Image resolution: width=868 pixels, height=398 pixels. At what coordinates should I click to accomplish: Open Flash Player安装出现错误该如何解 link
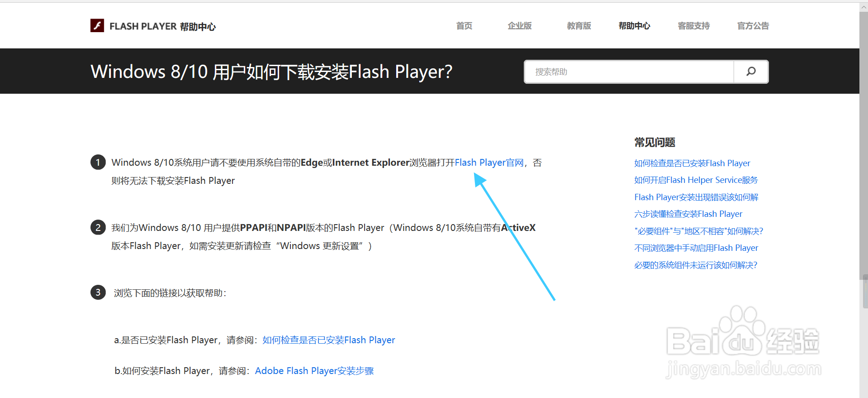click(x=696, y=197)
